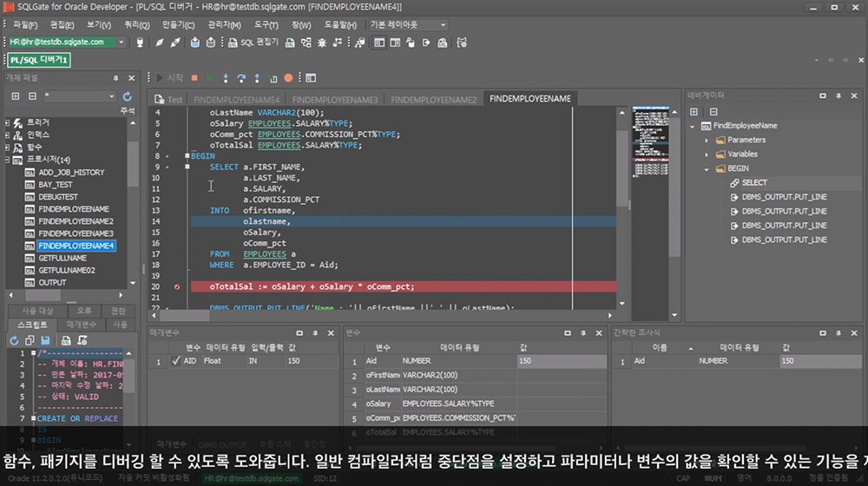Stop debugging with the red square button
868x486 pixels.
[x=194, y=78]
